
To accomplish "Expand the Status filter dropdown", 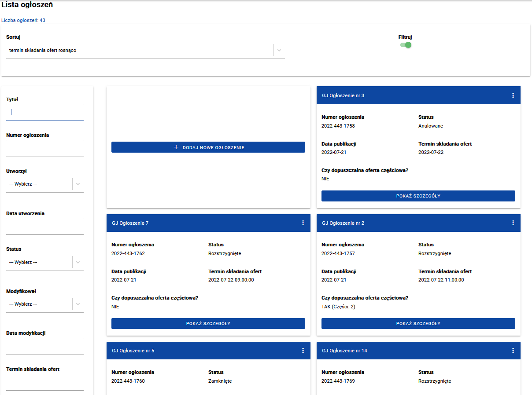I will 78,262.
